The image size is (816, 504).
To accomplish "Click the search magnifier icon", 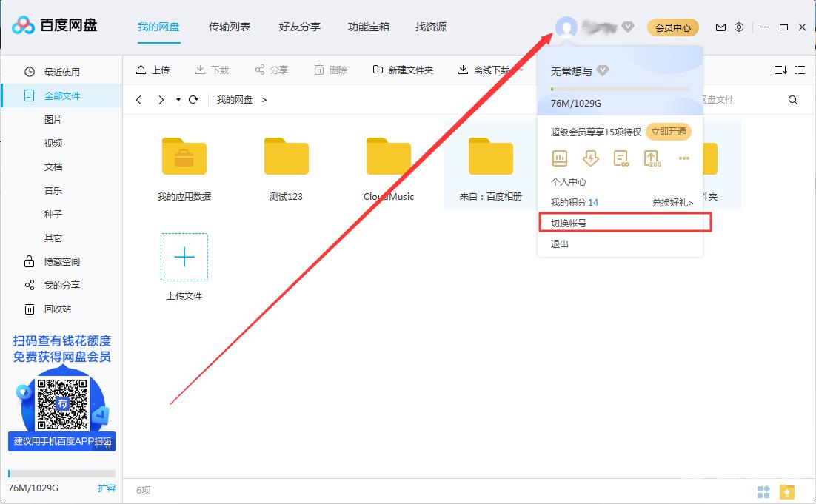I will 792,99.
